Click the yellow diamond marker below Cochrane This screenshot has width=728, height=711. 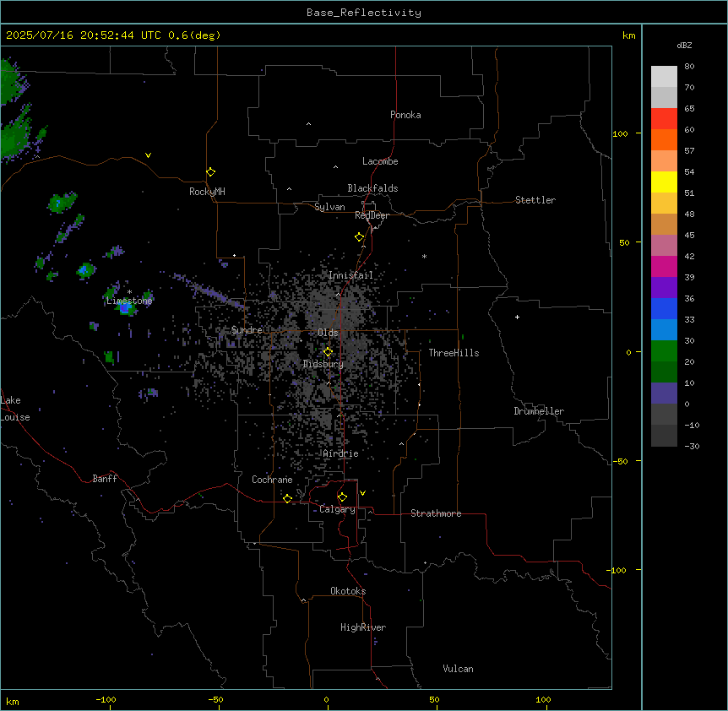(x=287, y=498)
